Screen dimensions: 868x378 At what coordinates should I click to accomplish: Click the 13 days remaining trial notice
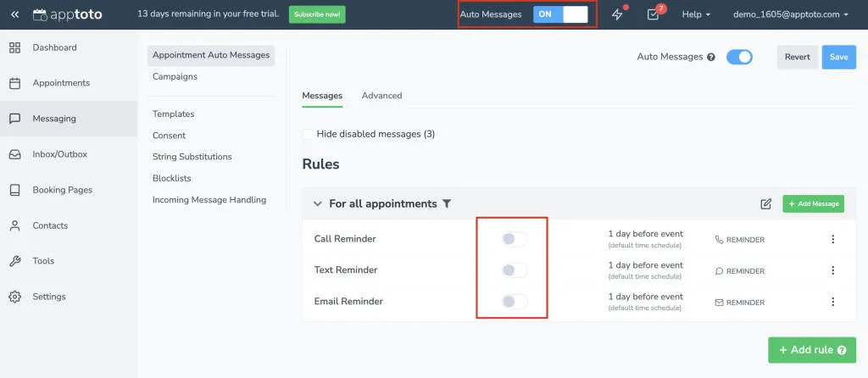(x=209, y=14)
